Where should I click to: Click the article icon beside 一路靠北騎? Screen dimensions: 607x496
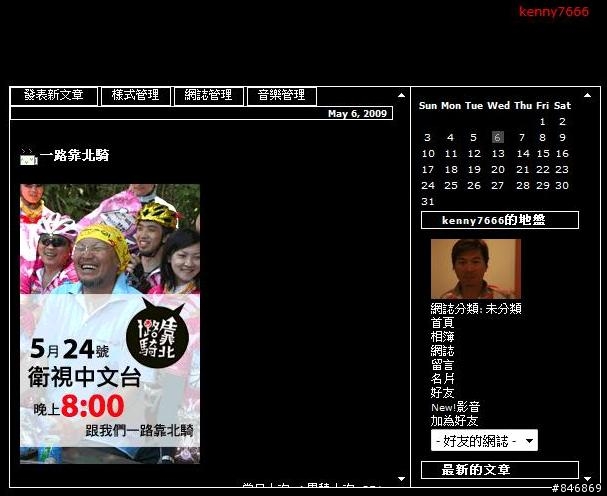point(29,157)
